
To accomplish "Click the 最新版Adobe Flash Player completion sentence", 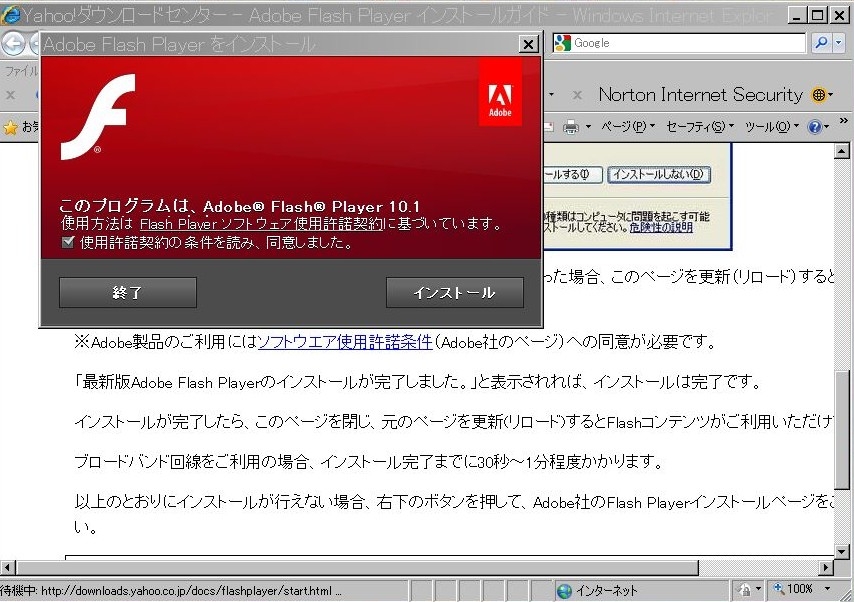I will pyautogui.click(x=417, y=382).
